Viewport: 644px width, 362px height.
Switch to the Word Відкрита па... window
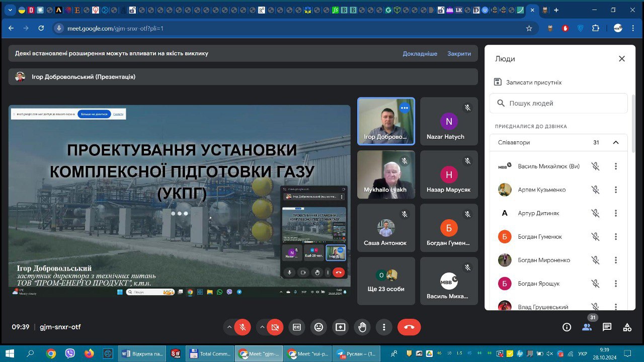point(142,353)
